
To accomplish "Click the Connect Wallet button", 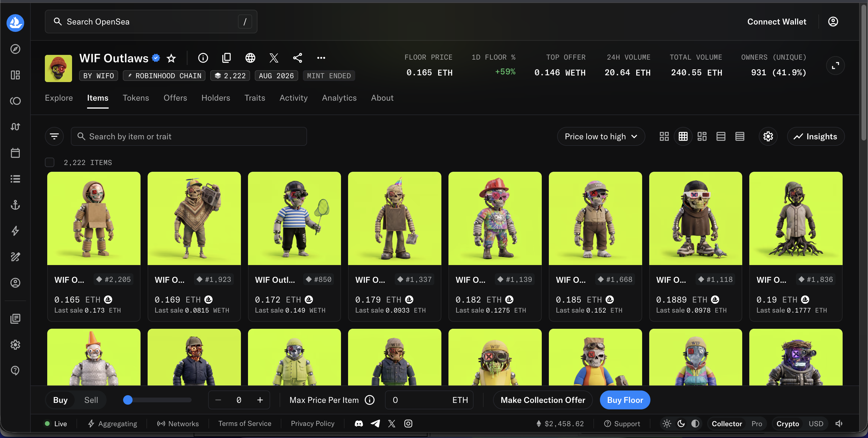I will coord(777,22).
